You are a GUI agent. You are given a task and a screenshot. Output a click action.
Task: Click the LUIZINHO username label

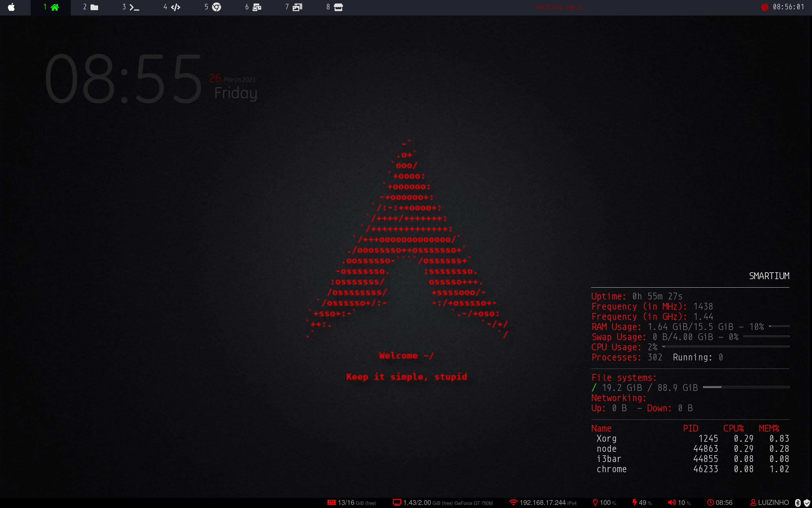773,503
